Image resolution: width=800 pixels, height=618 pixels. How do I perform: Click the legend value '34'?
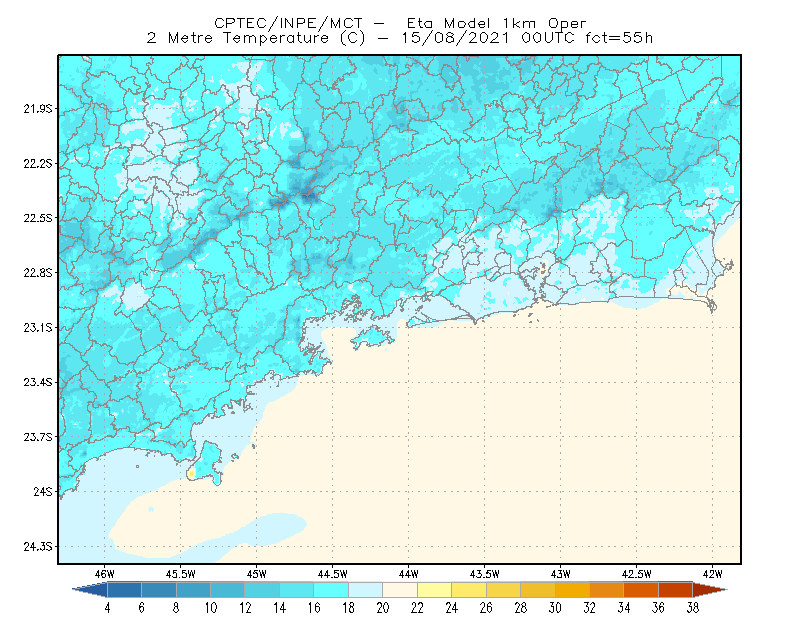(x=624, y=608)
